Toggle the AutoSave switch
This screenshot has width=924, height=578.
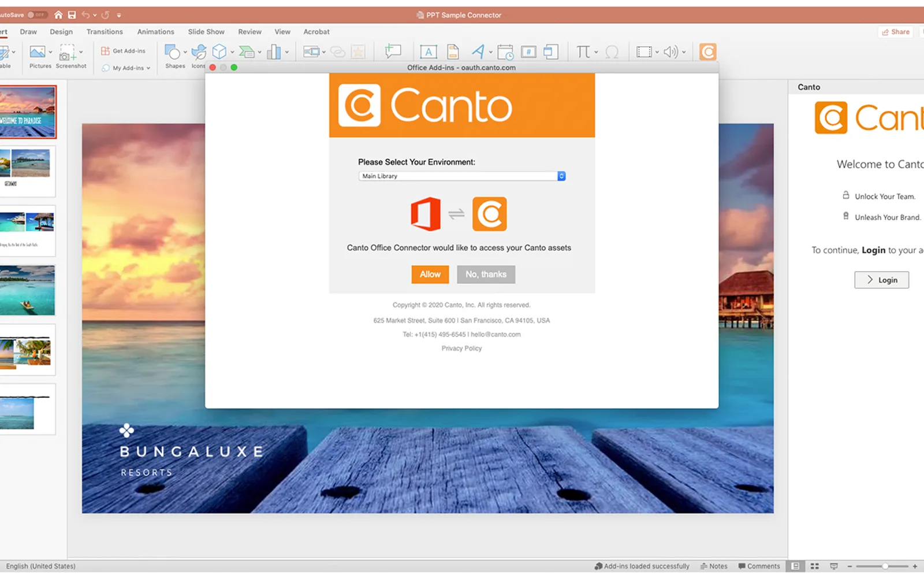(37, 15)
